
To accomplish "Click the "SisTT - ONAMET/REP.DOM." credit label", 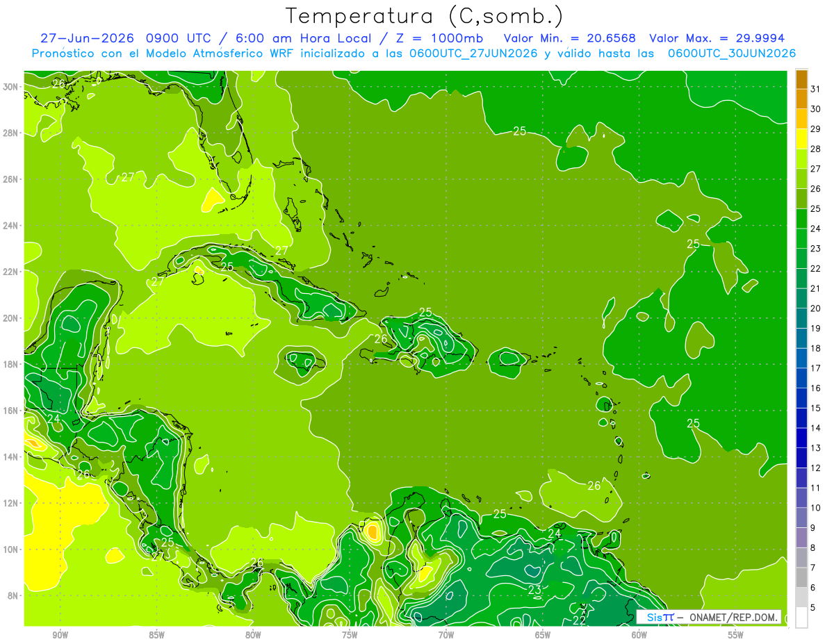I will click(709, 617).
